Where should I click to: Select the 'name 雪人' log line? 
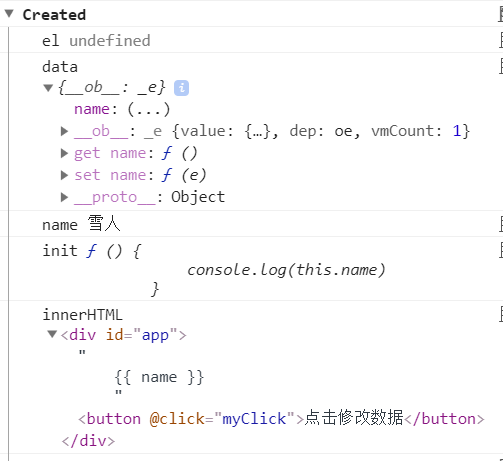tap(81, 224)
